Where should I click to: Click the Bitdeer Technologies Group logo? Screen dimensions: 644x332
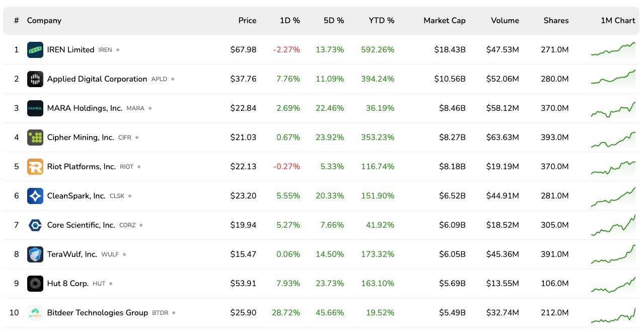point(35,312)
